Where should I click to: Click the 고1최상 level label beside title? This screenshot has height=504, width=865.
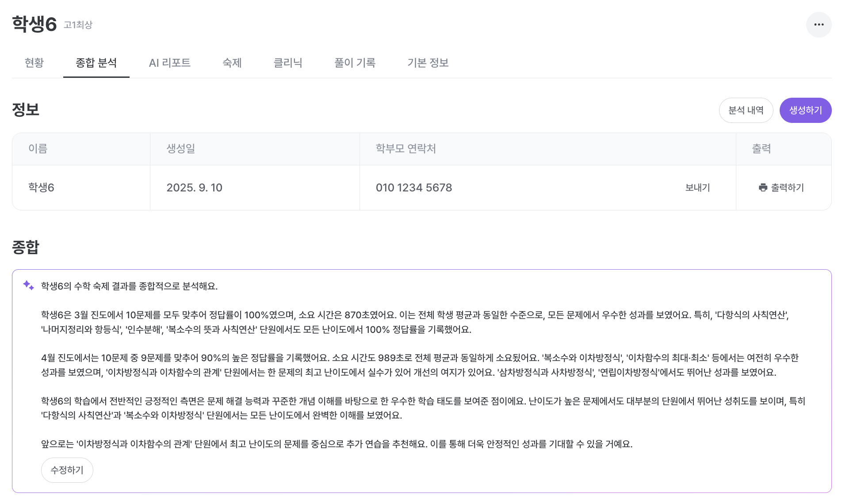(78, 25)
